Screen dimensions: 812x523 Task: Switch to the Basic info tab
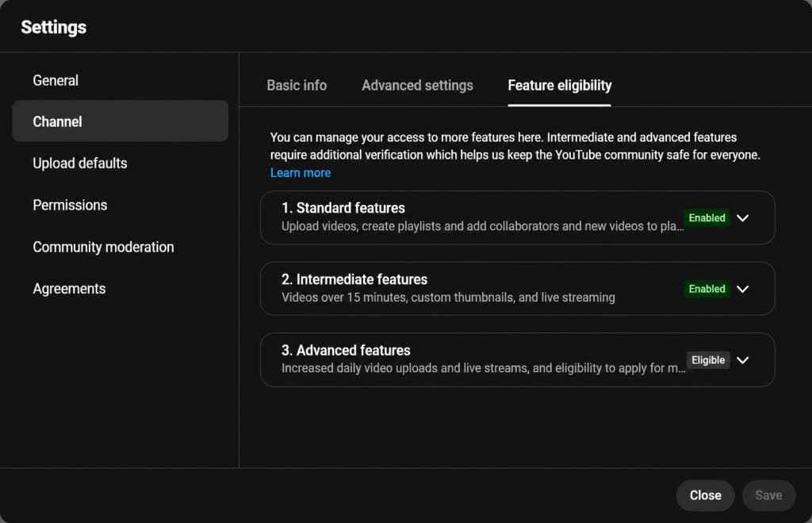pyautogui.click(x=297, y=86)
